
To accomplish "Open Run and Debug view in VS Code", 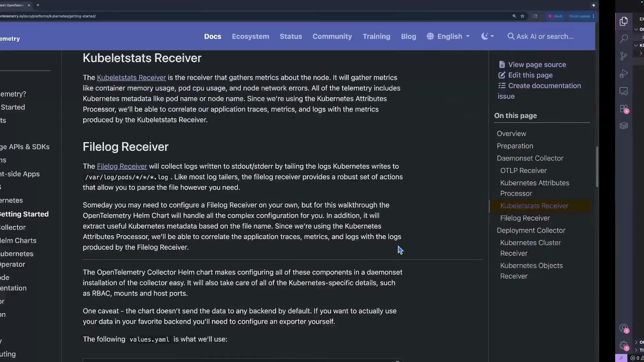I will pos(624,73).
